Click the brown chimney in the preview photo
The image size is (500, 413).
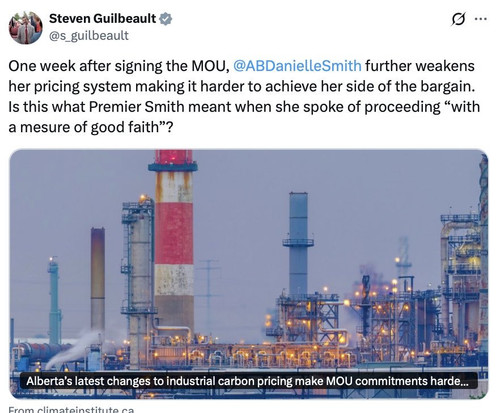[98, 278]
